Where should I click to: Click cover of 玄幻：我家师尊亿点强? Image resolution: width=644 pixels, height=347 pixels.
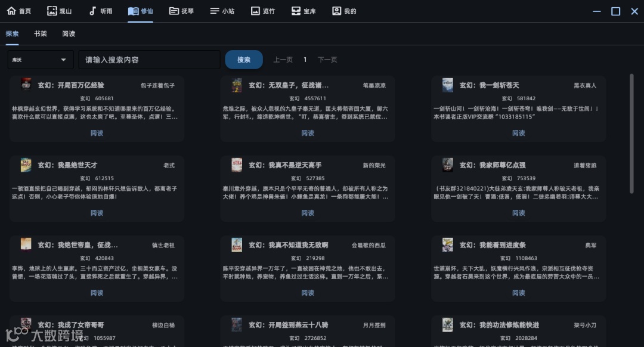click(448, 165)
